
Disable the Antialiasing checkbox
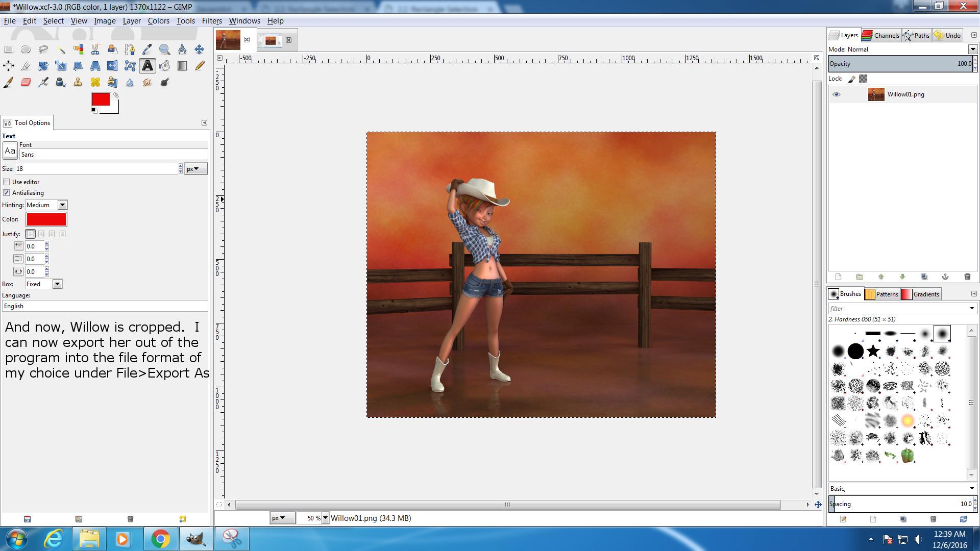(7, 193)
